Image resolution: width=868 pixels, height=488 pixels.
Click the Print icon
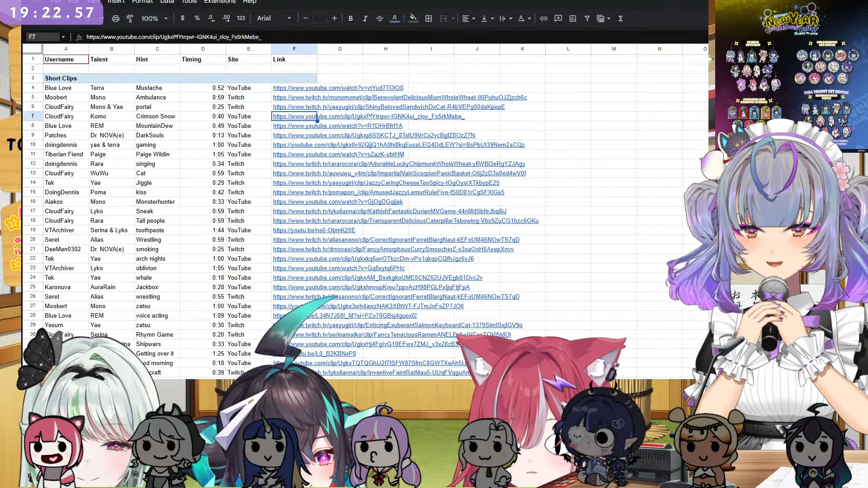tap(116, 19)
